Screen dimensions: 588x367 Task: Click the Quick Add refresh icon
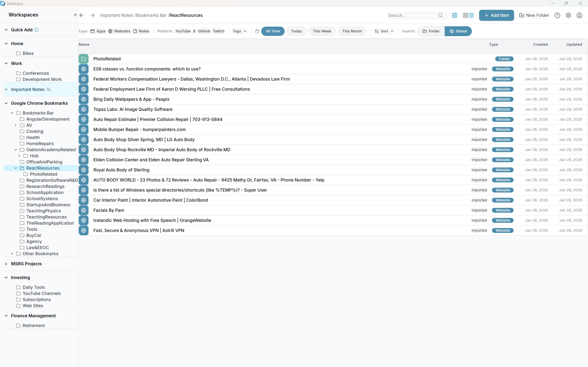[36, 30]
